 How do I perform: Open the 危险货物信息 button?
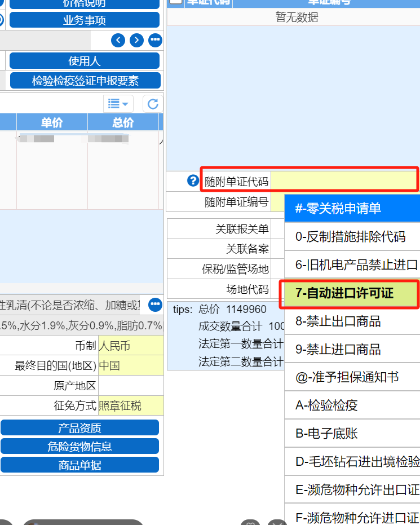[79, 447]
